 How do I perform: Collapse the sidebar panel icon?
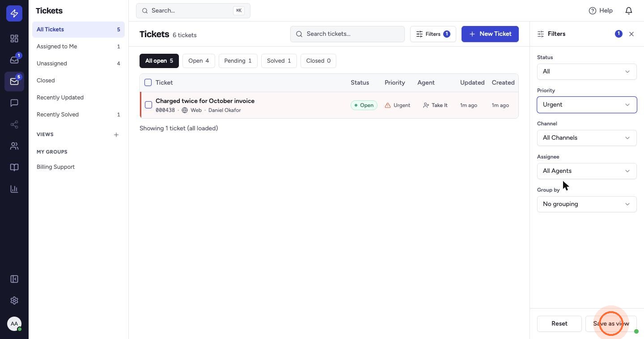(x=14, y=279)
